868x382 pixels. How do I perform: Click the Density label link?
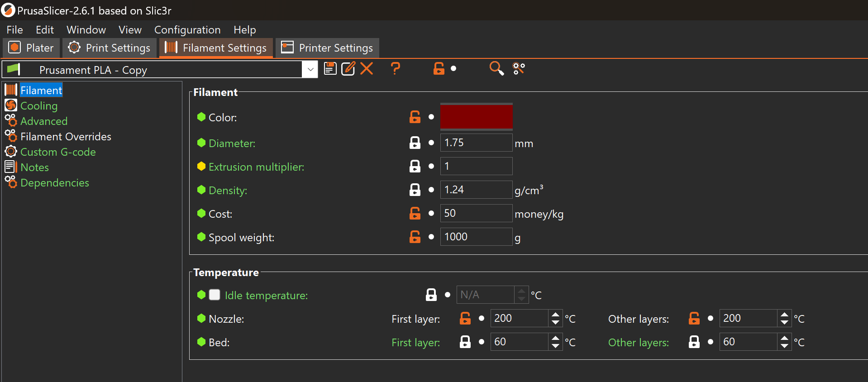click(228, 191)
